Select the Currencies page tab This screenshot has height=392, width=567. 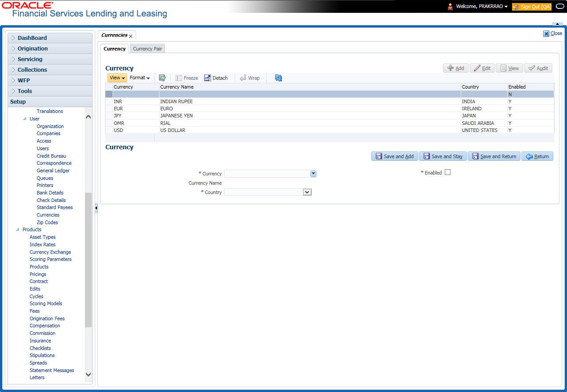pyautogui.click(x=114, y=35)
